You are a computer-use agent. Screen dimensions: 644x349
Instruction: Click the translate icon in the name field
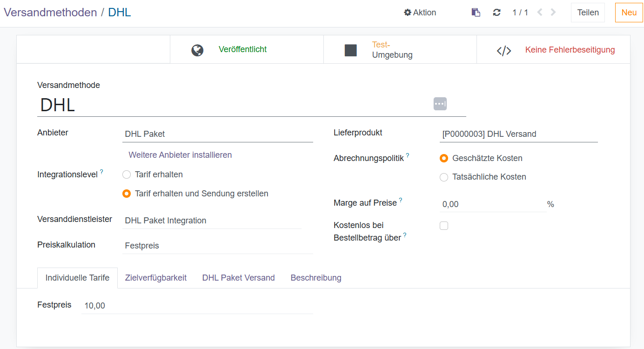click(x=440, y=104)
